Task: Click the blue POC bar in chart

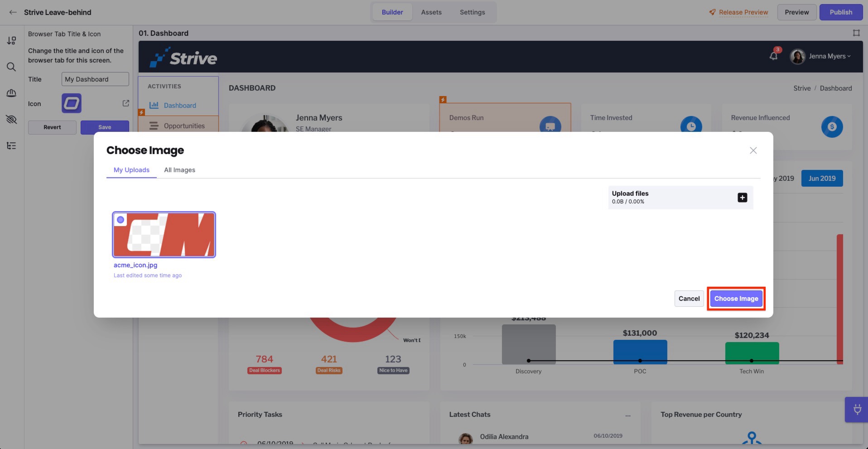Action: pos(640,352)
